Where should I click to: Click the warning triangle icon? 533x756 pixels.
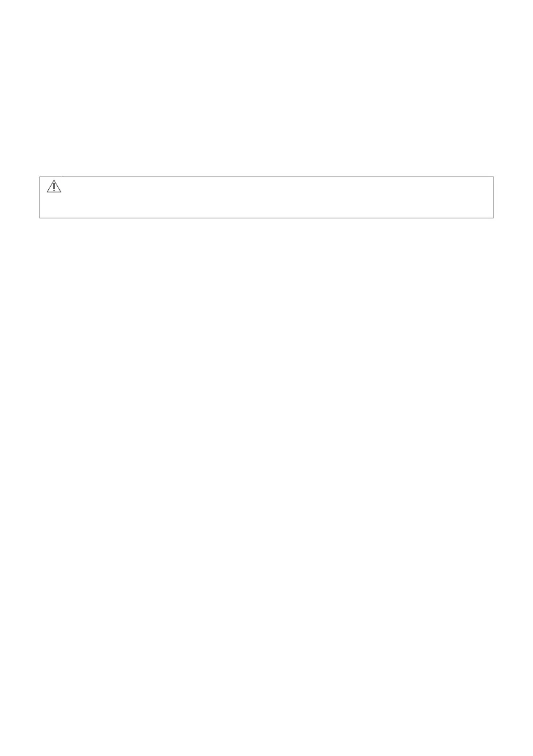click(x=54, y=186)
